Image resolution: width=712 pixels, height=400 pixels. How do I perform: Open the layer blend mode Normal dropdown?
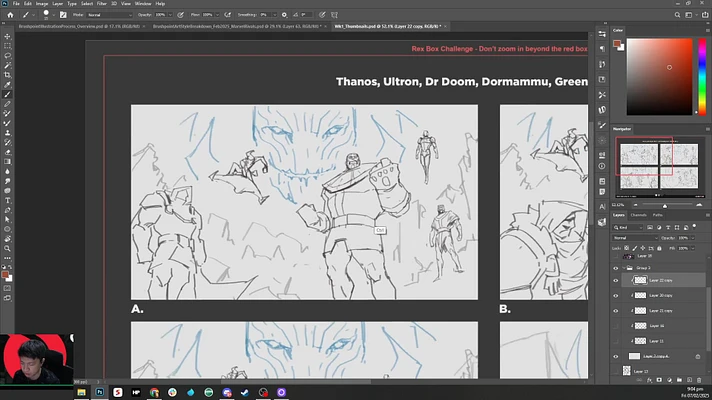(x=635, y=238)
